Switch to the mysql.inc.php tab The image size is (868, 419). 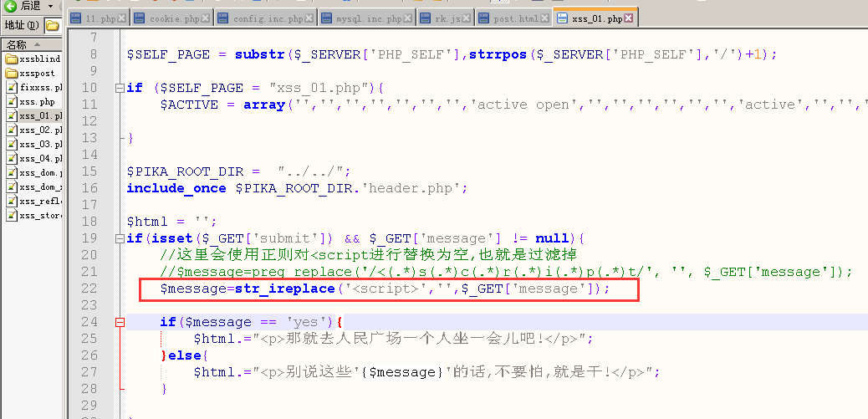coord(369,18)
